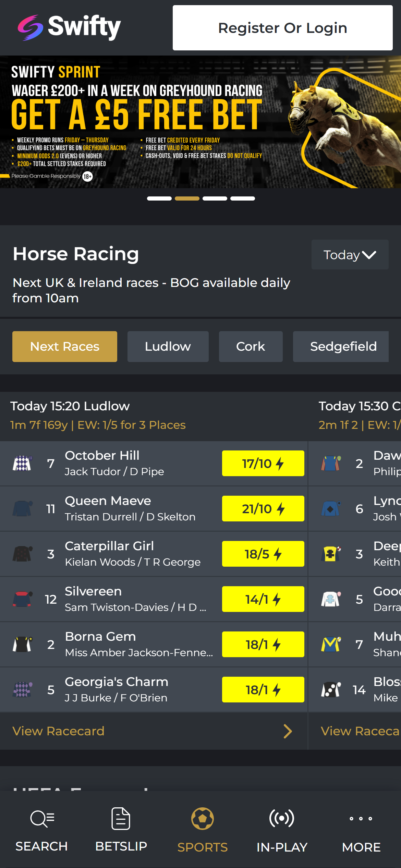The height and width of the screenshot is (868, 401).
Task: Select 17/10 odds for October Hill
Action: coord(263,463)
